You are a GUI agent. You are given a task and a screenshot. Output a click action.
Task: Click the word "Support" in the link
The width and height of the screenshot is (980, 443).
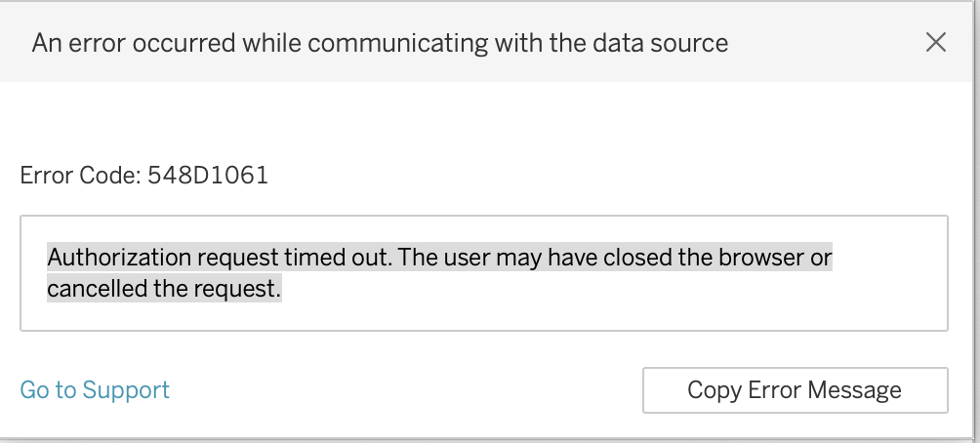click(x=126, y=390)
